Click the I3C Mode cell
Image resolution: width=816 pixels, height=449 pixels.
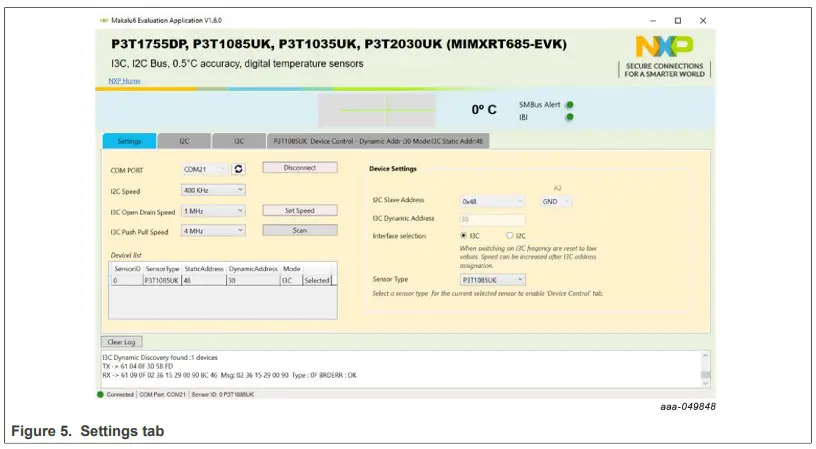tap(291, 280)
